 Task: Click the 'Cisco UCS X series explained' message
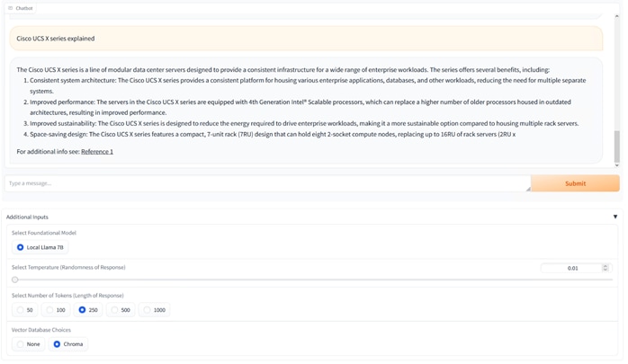point(306,39)
